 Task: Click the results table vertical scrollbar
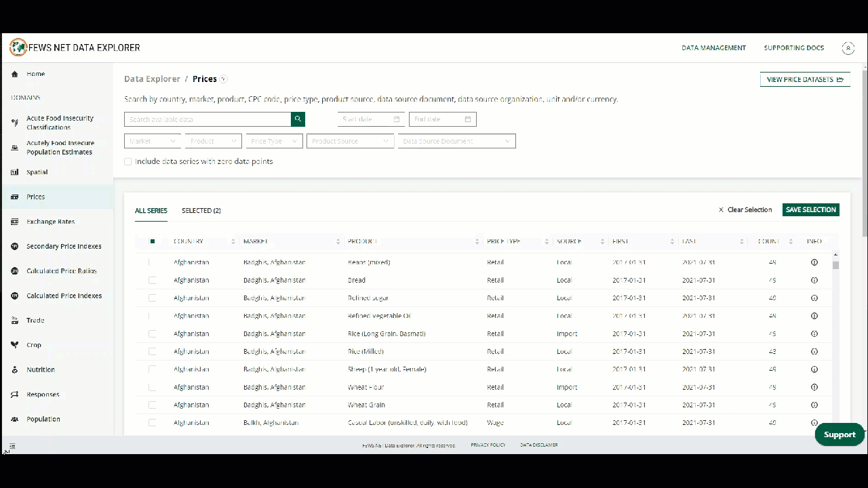pos(835,265)
